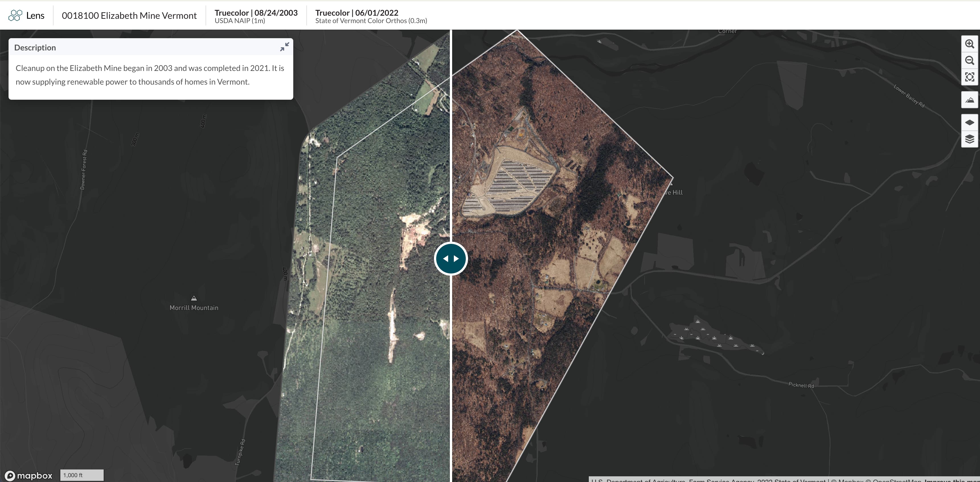Click the swipe compare slider handle

click(x=451, y=258)
